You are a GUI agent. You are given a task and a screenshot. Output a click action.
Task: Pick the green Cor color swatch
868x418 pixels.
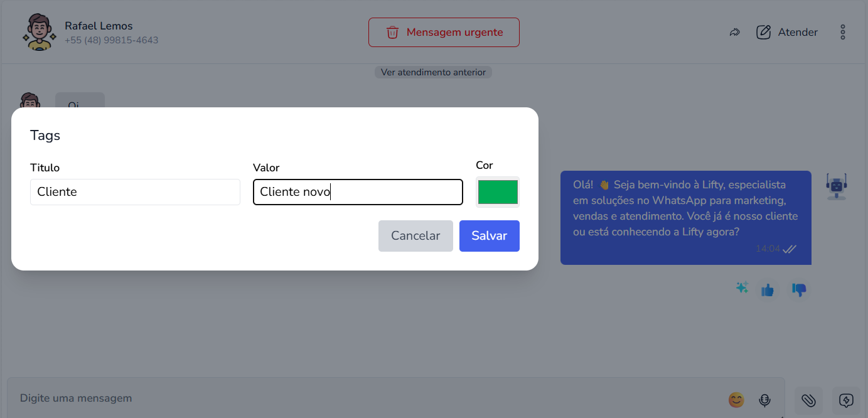pos(498,192)
